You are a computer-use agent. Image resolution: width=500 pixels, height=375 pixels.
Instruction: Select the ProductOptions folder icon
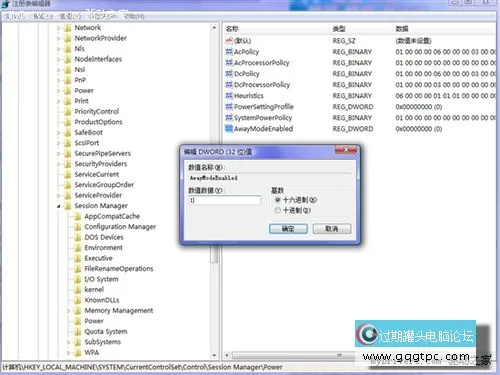[x=67, y=122]
